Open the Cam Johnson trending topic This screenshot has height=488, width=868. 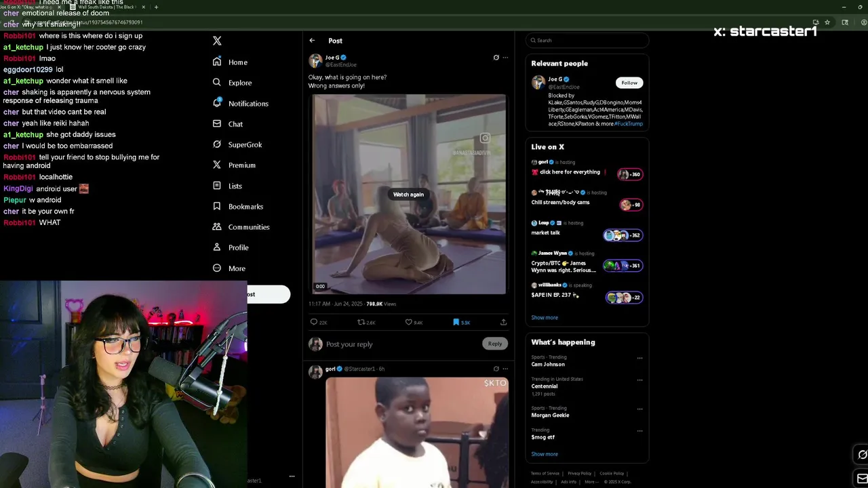point(548,365)
